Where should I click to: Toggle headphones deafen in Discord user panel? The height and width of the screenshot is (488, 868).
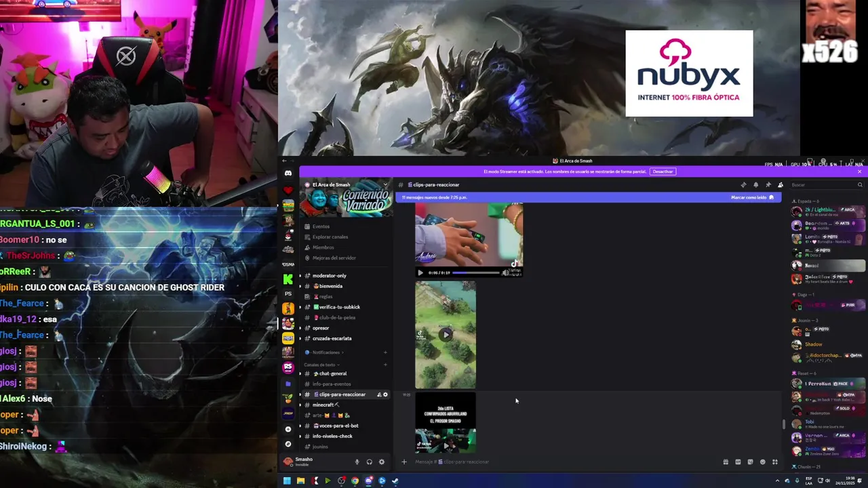click(370, 462)
